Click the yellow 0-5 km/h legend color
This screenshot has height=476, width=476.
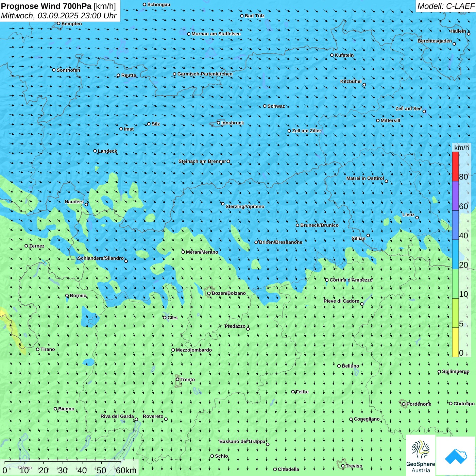[455, 342]
